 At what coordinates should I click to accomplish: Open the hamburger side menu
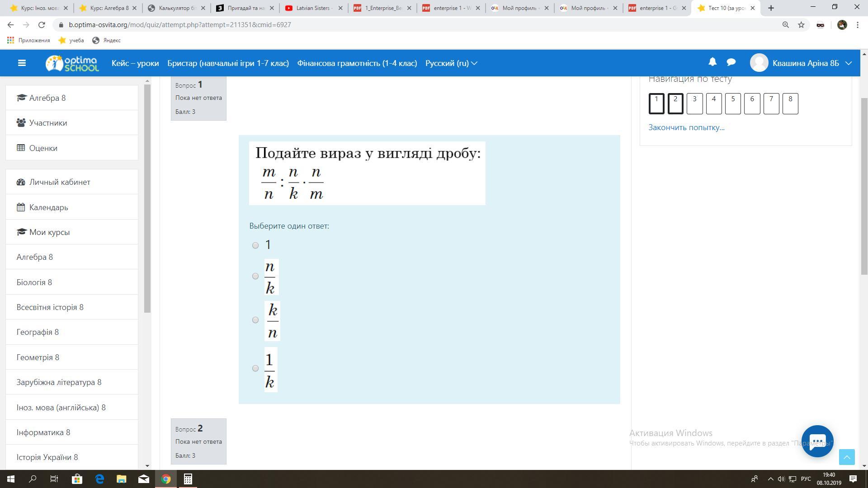click(x=22, y=63)
